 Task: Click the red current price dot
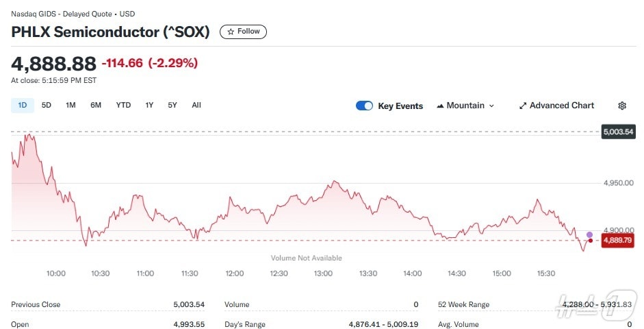click(590, 241)
